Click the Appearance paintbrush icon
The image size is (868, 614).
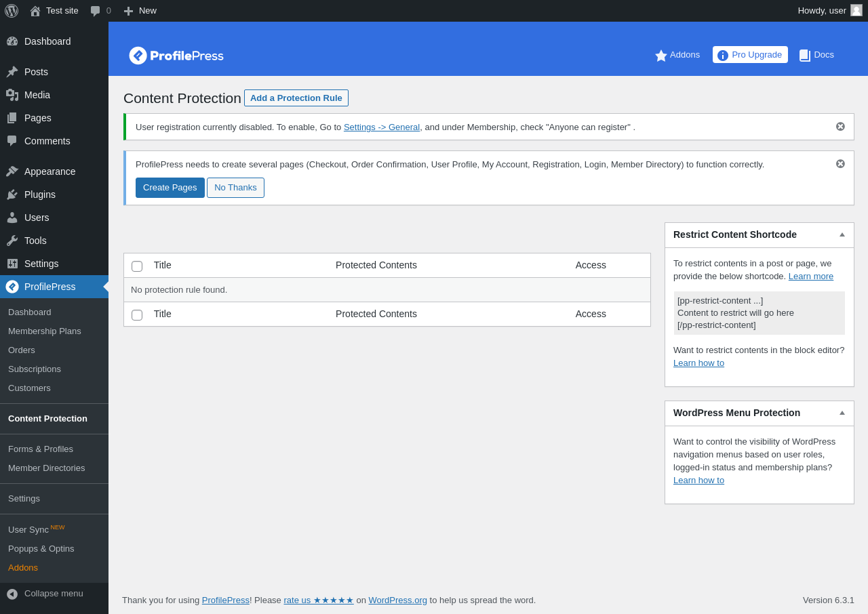12,171
